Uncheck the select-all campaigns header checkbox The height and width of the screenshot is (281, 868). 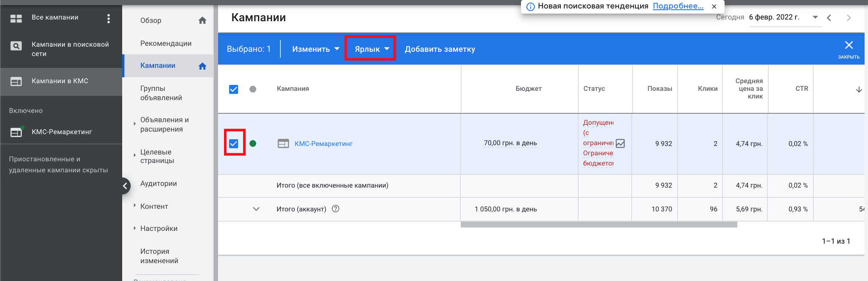pos(234,89)
